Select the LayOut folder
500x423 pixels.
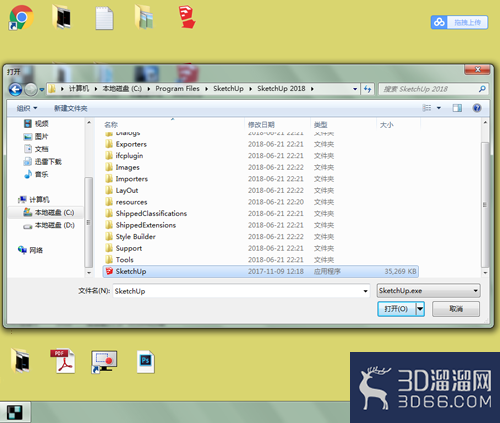click(261, 190)
